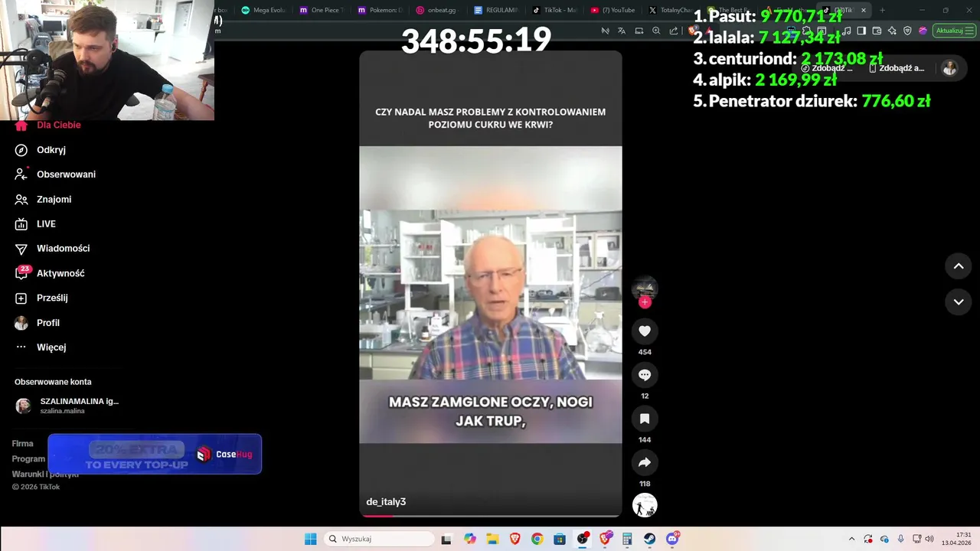Open the comments showing 12
980x551 pixels.
645,375
